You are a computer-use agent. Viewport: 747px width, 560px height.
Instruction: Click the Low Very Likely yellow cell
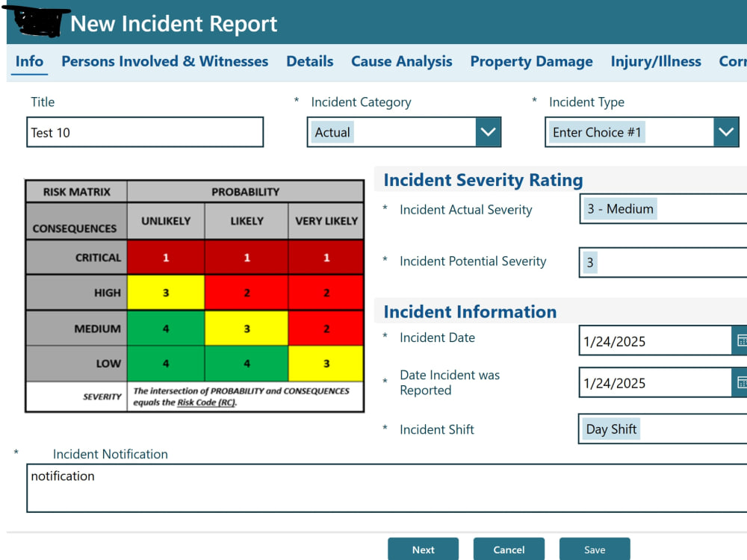pyautogui.click(x=326, y=364)
